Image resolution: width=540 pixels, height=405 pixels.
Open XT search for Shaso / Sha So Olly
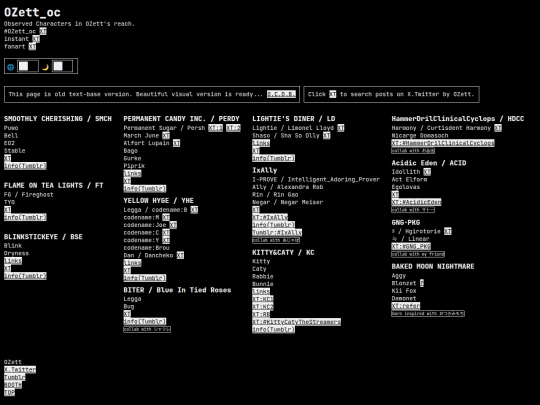coord(327,136)
